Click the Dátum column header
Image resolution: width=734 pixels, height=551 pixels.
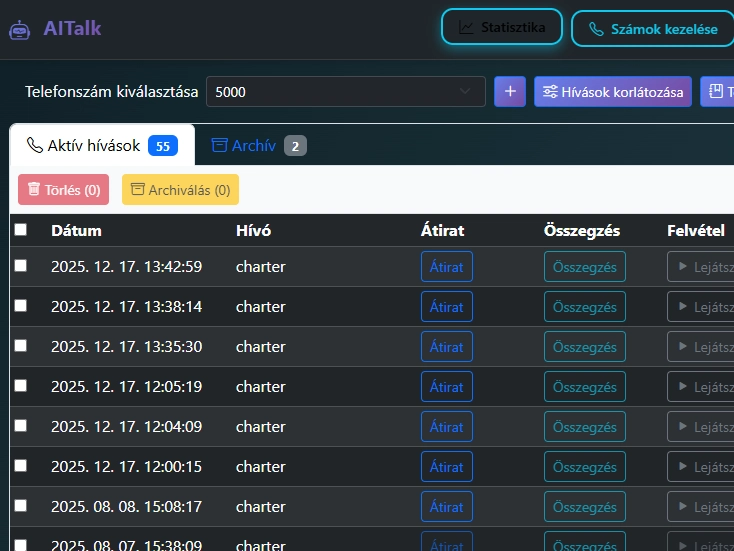pos(76,230)
